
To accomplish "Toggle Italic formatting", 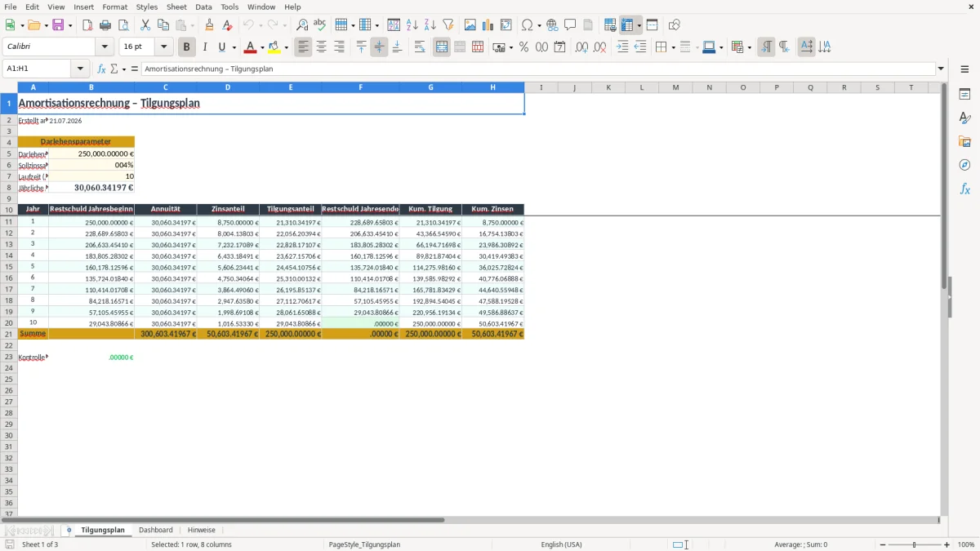I will point(205,47).
